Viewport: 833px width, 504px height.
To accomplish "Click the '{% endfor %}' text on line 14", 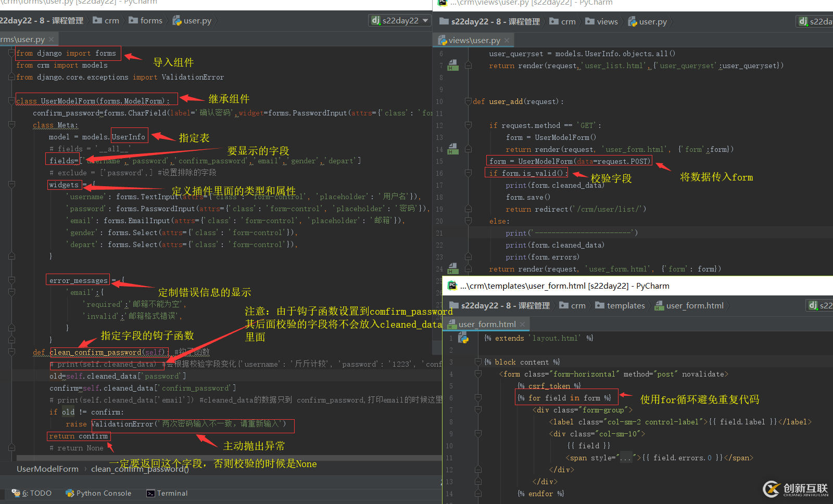I will pyautogui.click(x=541, y=494).
